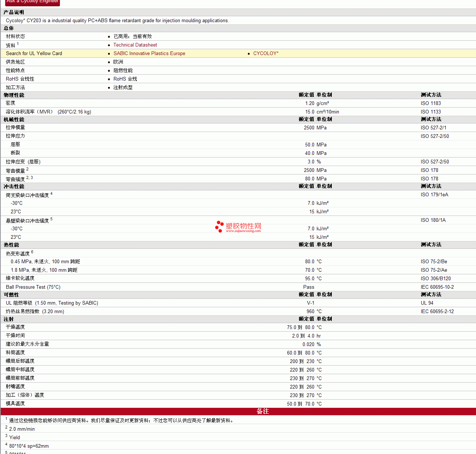Click the 产品说明 section header
This screenshot has height=454, width=476.
pos(14,12)
